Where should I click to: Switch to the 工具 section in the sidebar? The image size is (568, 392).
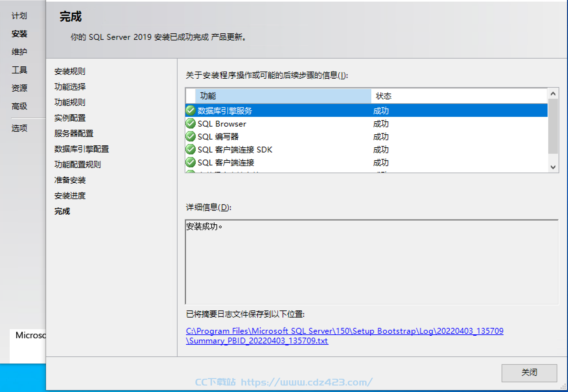click(19, 70)
